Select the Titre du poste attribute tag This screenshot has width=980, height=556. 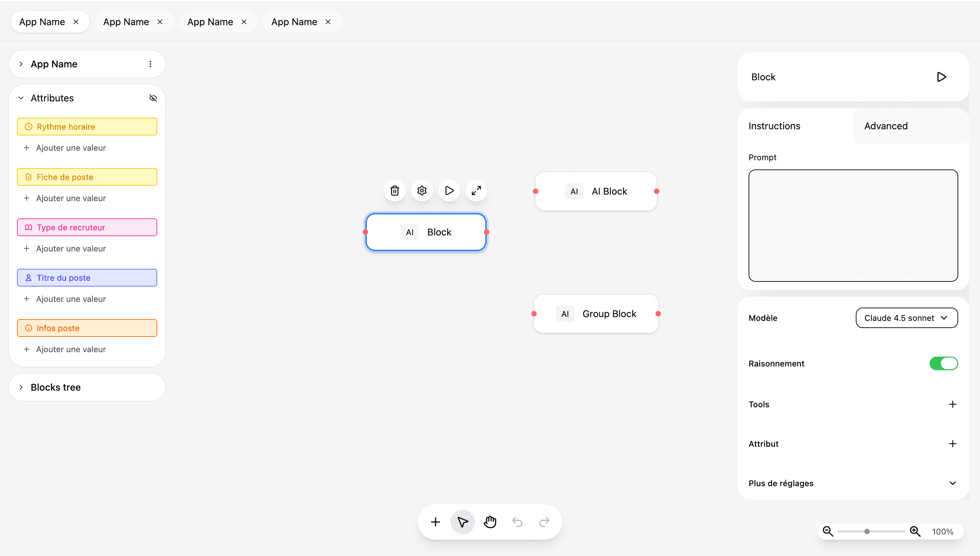coord(87,278)
